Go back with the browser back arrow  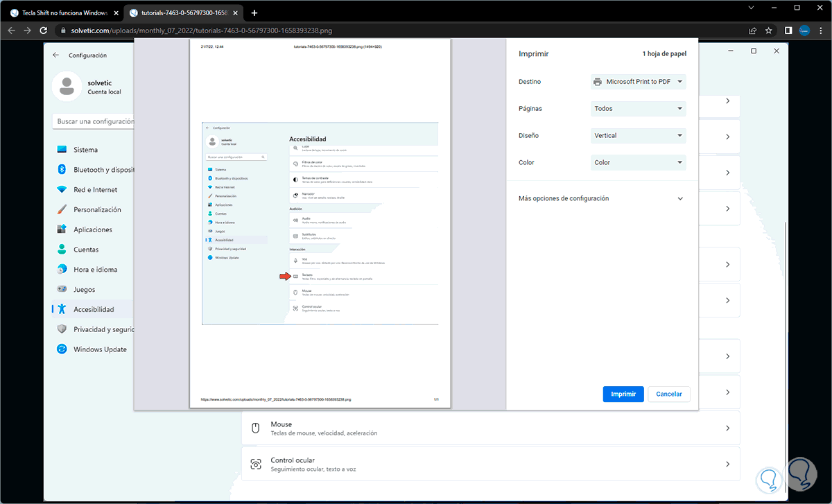click(x=11, y=31)
